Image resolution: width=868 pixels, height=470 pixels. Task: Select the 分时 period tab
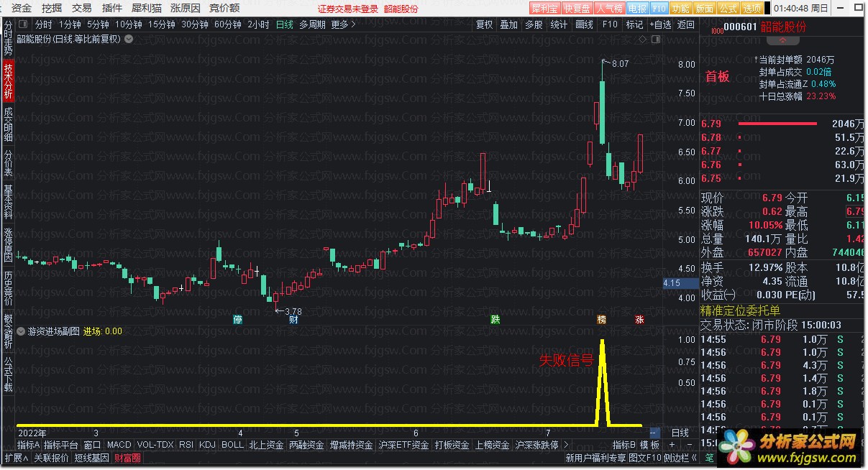coord(43,24)
